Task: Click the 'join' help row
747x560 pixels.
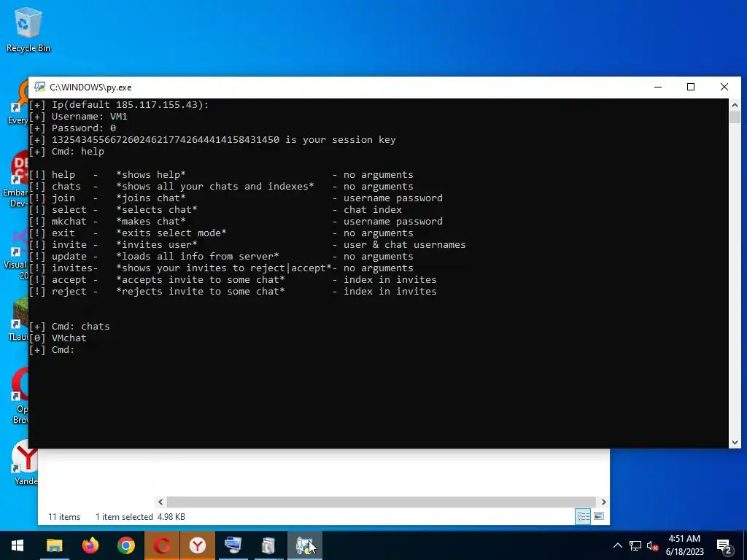Action: click(x=236, y=198)
